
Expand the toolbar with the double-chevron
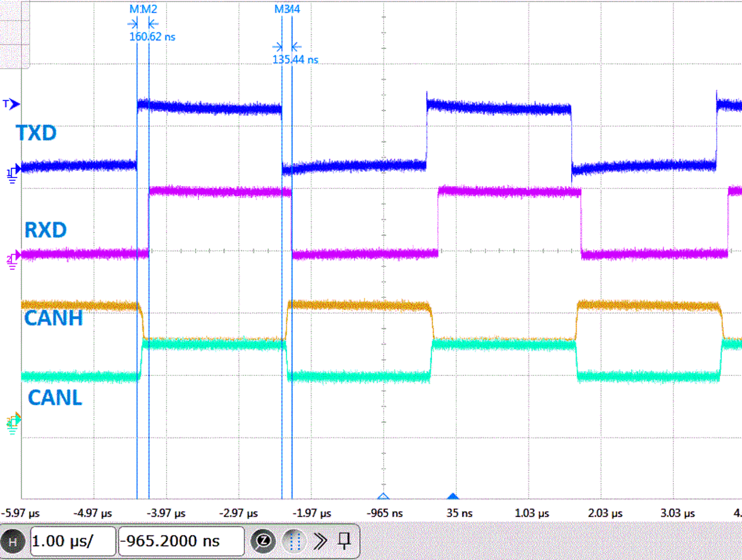[x=320, y=541]
